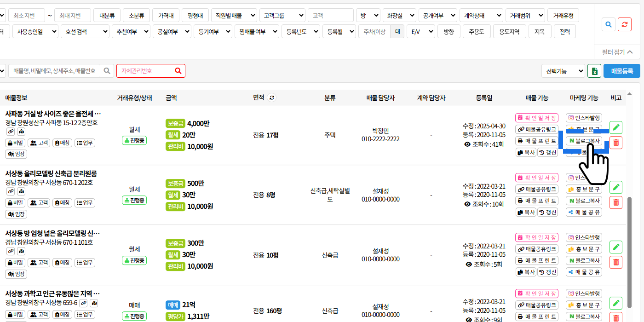Click the refresh icon next to 면적 header

pos(272,98)
